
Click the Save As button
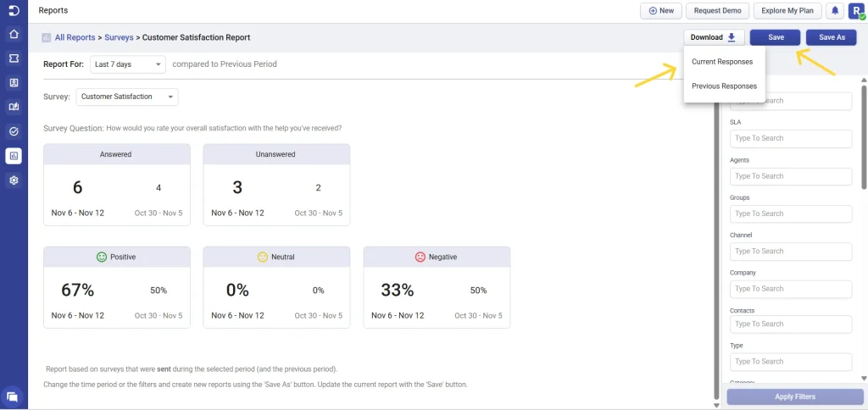pyautogui.click(x=832, y=37)
